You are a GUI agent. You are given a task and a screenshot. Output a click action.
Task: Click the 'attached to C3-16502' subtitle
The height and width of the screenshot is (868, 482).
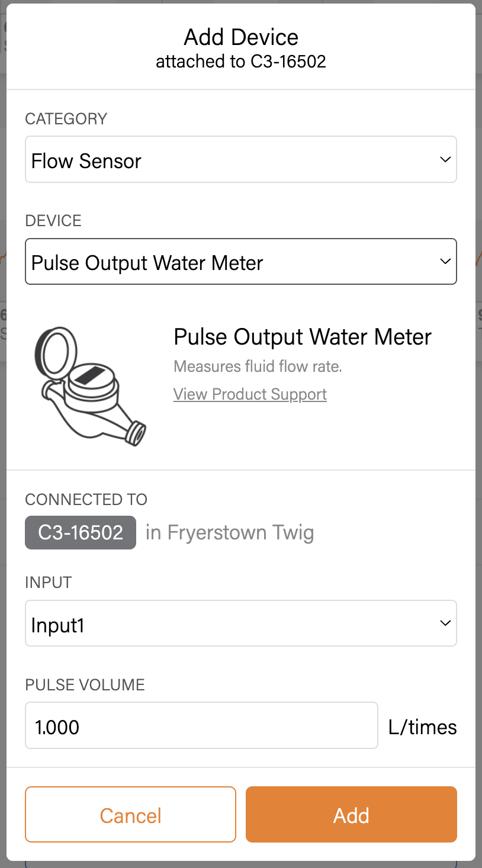241,62
